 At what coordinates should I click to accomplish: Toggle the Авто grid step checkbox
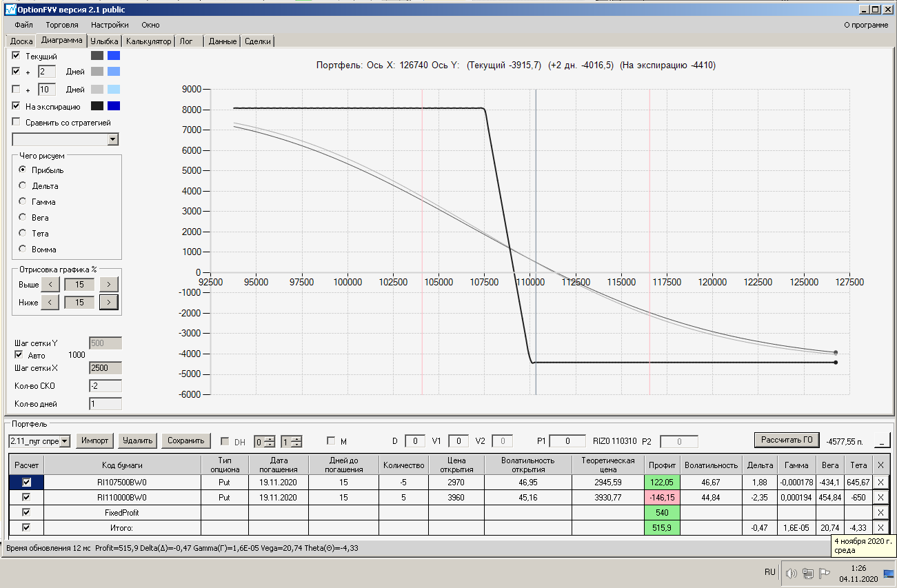point(19,355)
